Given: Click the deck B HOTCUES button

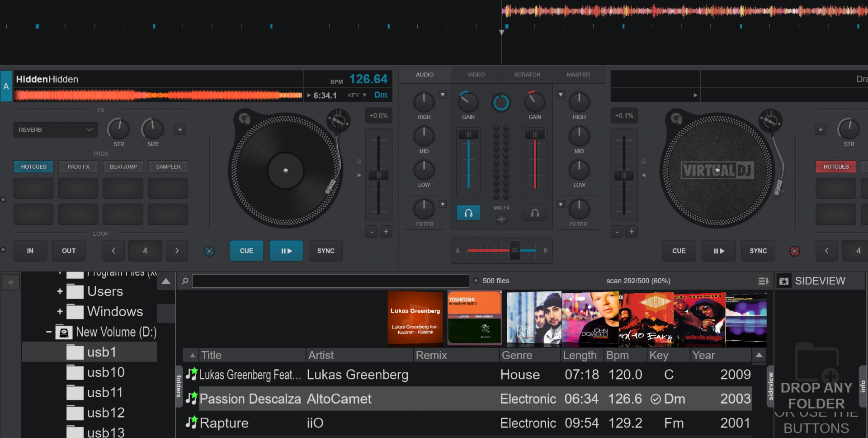Looking at the screenshot, I should (836, 167).
